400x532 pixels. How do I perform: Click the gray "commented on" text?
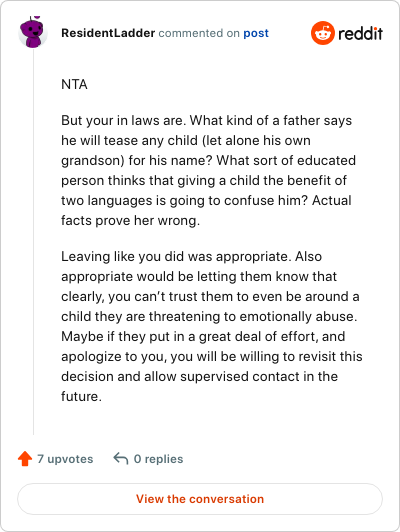pyautogui.click(x=199, y=33)
